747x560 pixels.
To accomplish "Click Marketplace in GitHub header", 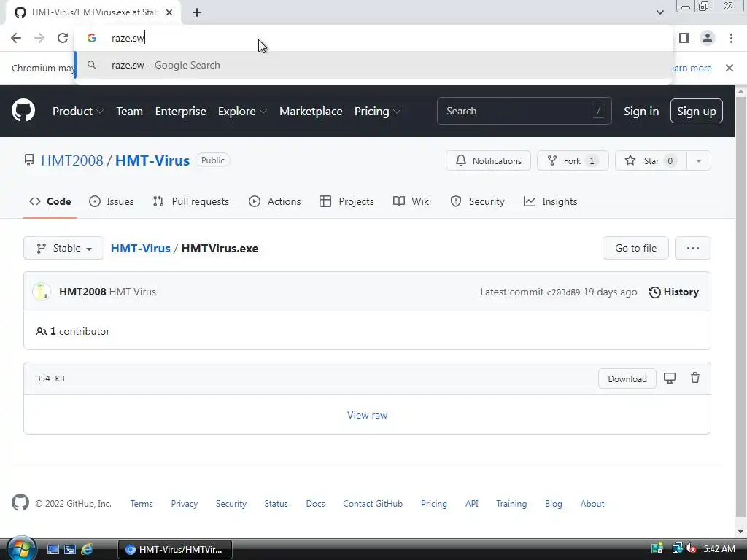I will [x=311, y=111].
